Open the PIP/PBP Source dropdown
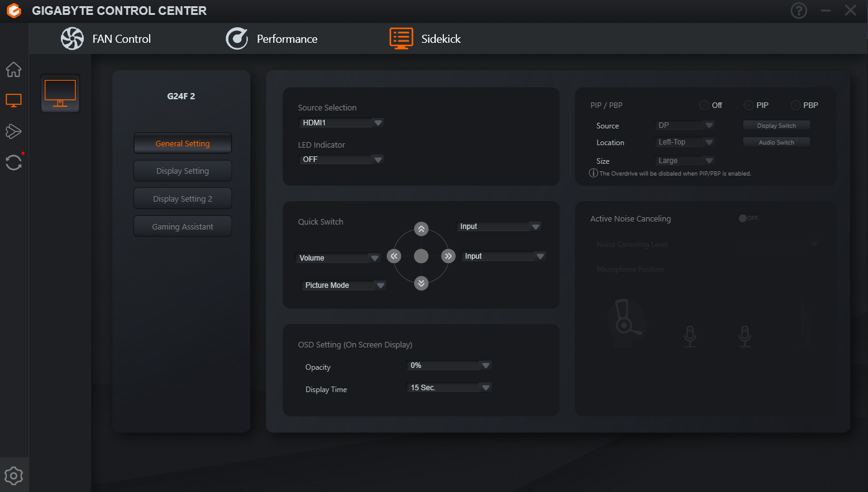This screenshot has height=492, width=868. click(685, 125)
